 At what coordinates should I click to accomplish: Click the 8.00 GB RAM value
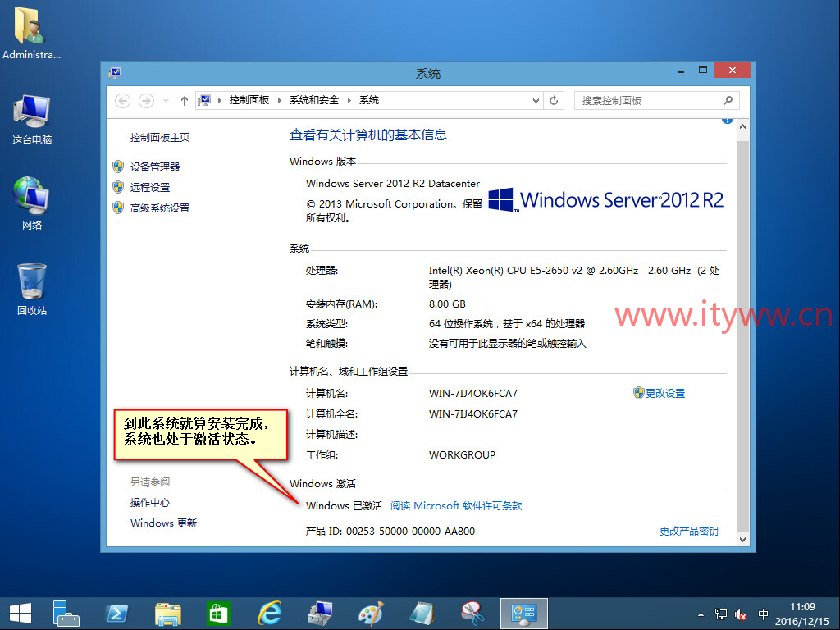pos(447,304)
